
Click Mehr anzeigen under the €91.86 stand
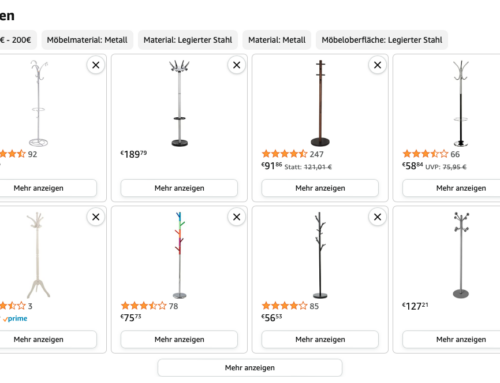click(320, 188)
